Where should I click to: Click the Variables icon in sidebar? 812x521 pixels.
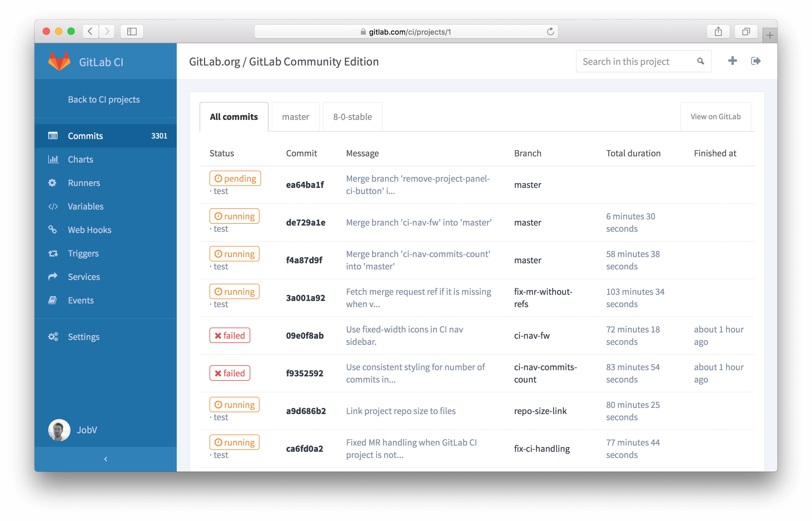click(53, 206)
